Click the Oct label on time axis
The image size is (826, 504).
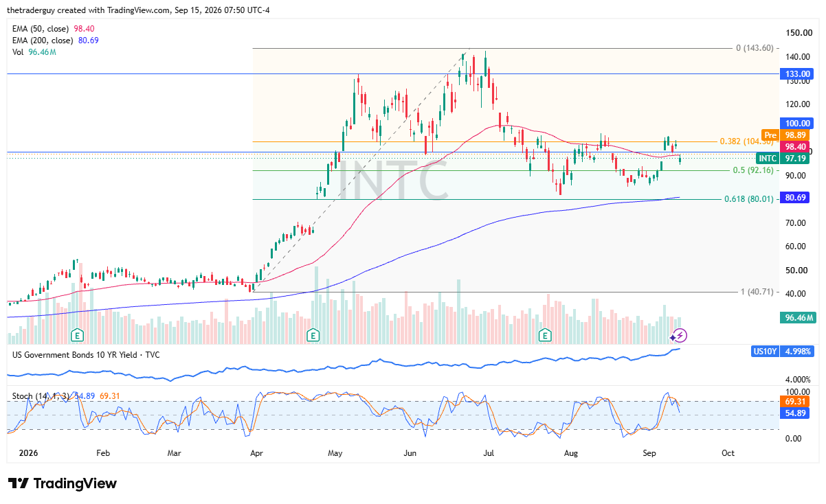pos(728,453)
